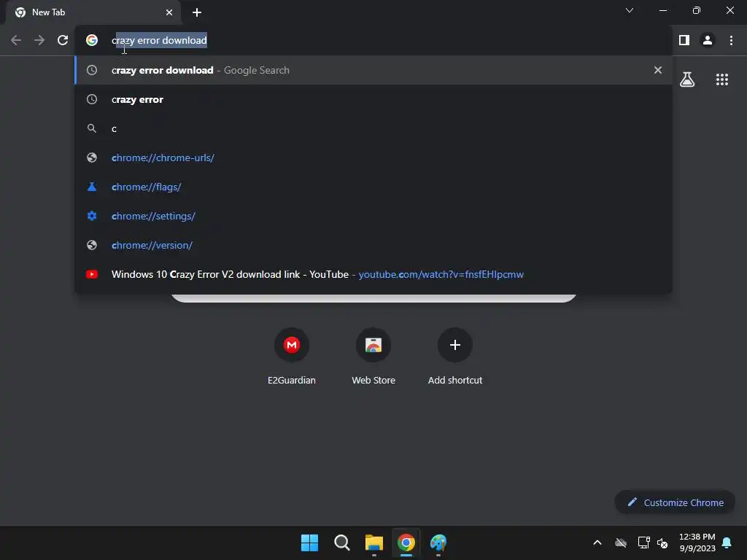Open the Chrome side panel
The height and width of the screenshot is (560, 747).
[684, 41]
